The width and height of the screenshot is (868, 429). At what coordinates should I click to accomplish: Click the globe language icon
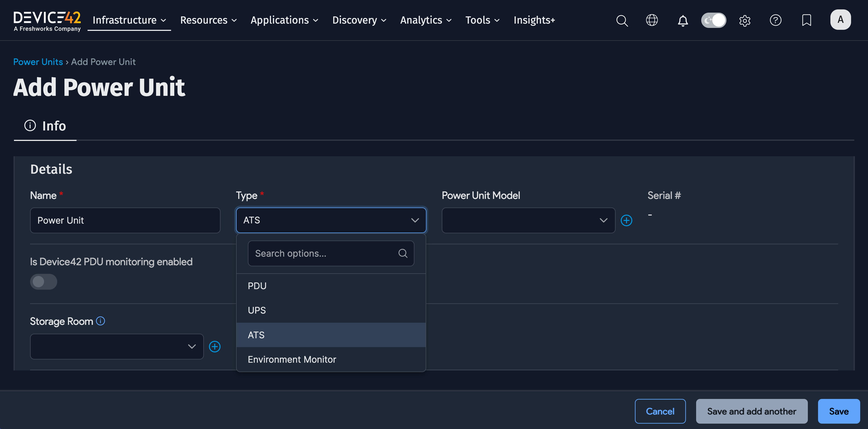point(652,20)
